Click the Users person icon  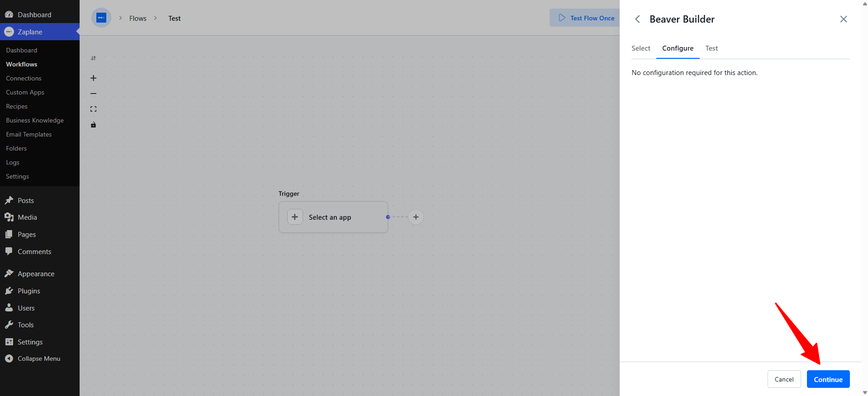(9, 308)
